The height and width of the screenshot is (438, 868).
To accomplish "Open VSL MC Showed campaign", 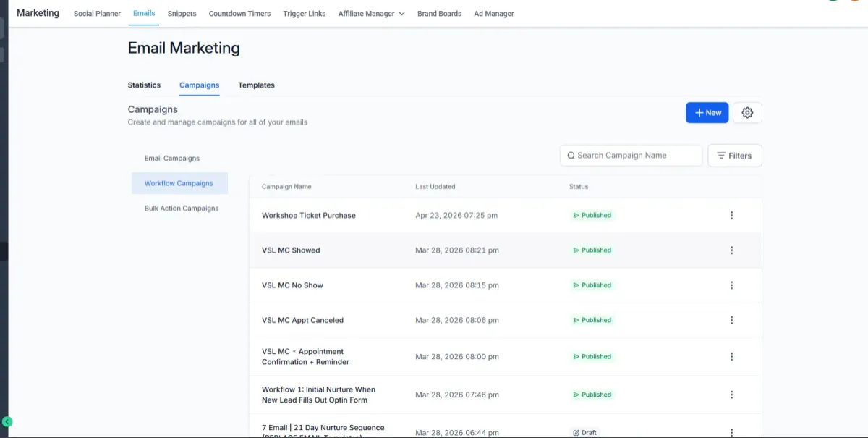I will point(291,250).
